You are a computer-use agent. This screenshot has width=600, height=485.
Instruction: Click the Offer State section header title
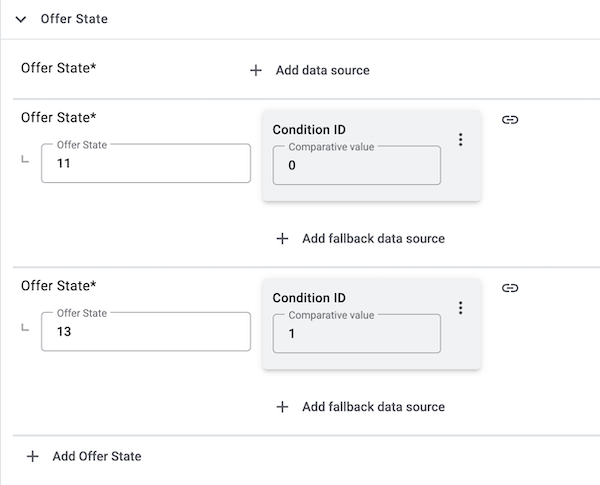click(x=74, y=19)
